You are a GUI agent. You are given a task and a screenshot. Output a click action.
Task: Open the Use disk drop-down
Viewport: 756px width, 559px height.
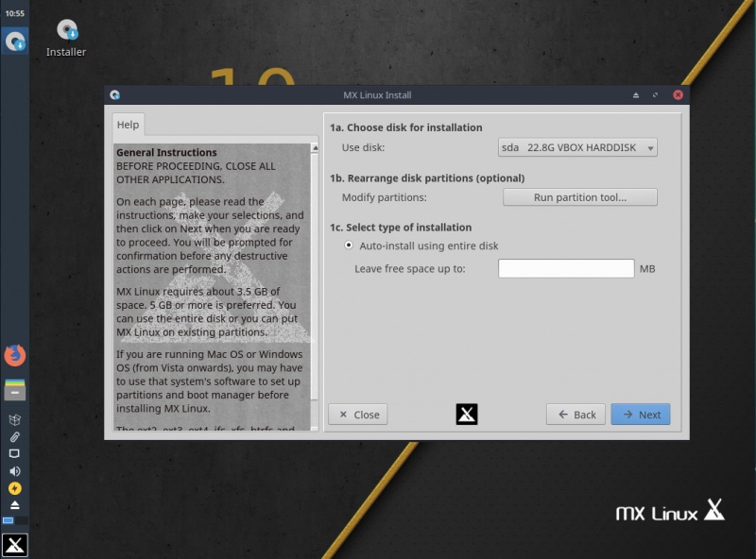[x=577, y=147]
